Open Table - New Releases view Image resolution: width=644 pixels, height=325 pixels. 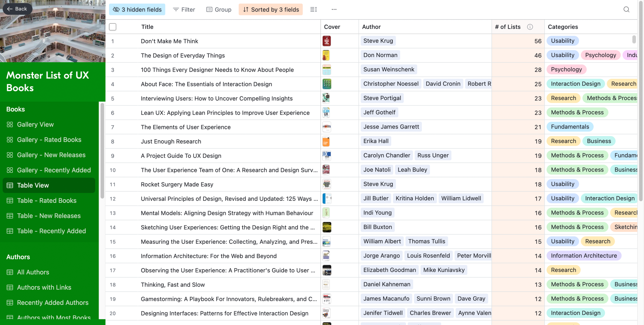coord(49,216)
